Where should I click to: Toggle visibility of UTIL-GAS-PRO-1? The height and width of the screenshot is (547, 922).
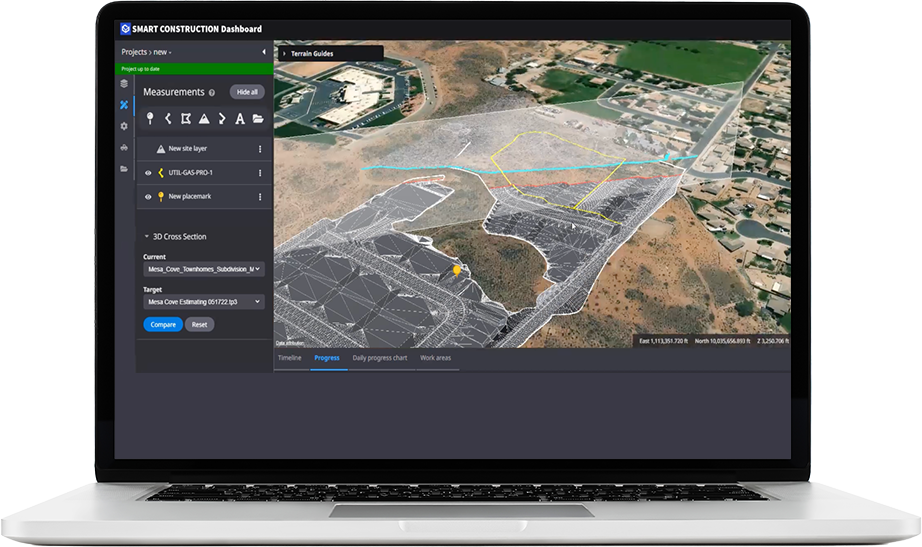148,173
